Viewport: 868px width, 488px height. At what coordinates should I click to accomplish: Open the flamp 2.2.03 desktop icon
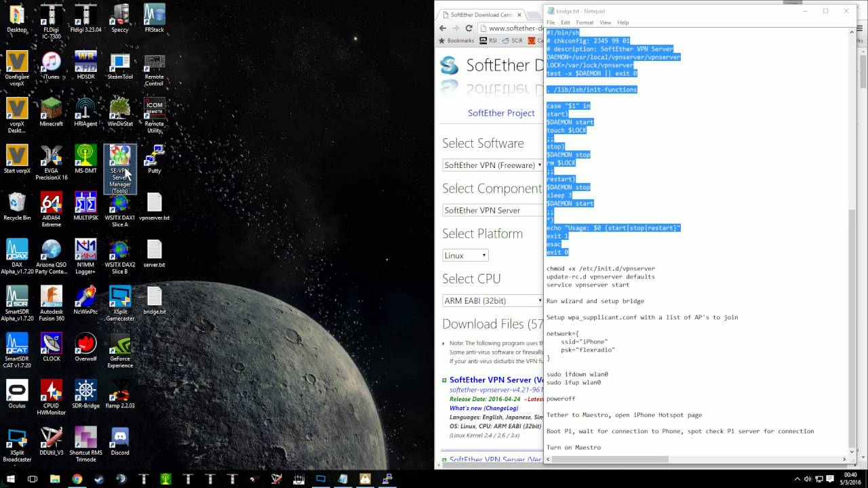tap(120, 394)
